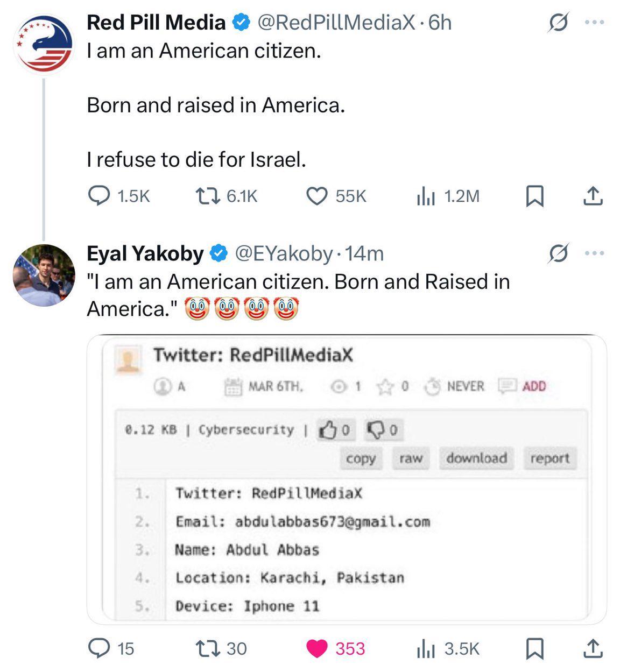The height and width of the screenshot is (672, 620).
Task: Reply to the Red Pill Media post
Action: tap(99, 196)
